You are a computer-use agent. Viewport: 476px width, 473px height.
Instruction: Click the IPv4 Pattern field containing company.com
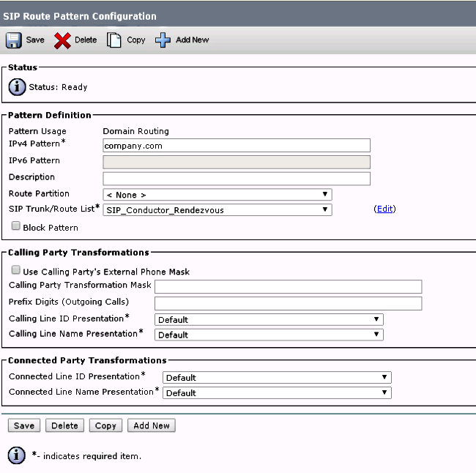(x=236, y=146)
